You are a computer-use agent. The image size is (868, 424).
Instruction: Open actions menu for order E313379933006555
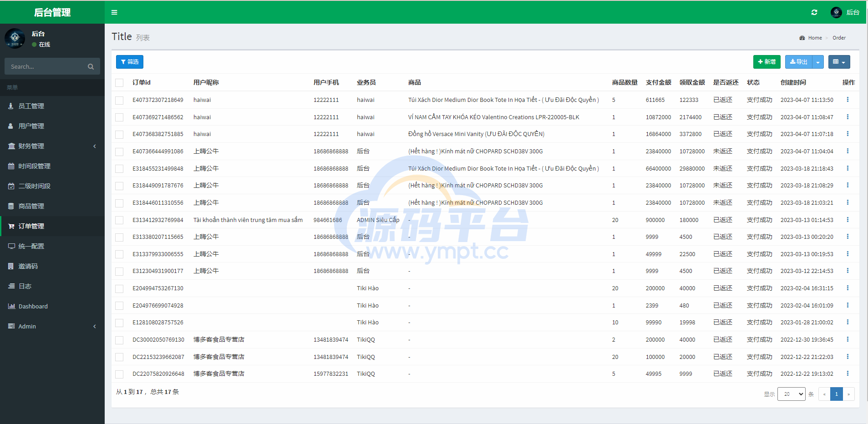848,254
